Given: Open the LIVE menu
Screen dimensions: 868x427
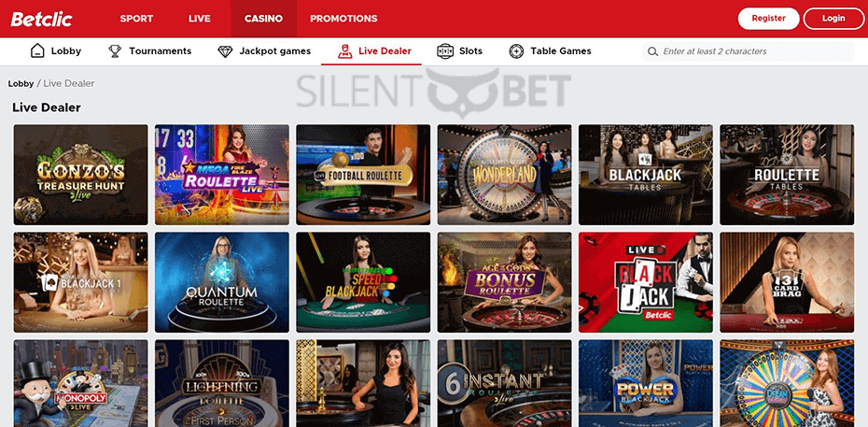Looking at the screenshot, I should [x=200, y=19].
